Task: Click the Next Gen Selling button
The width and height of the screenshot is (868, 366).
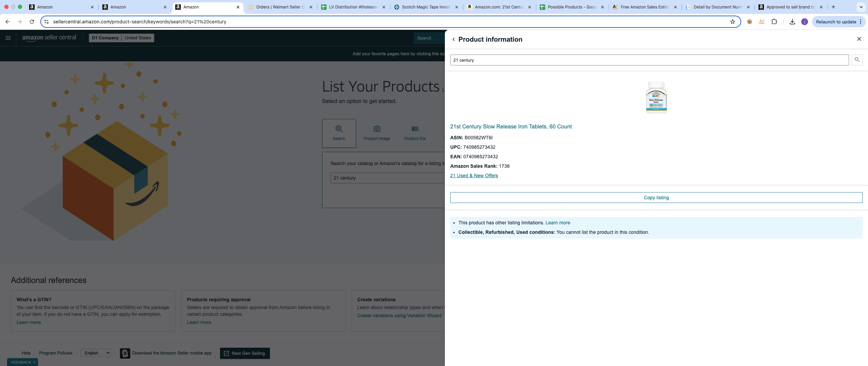Action: point(245,353)
